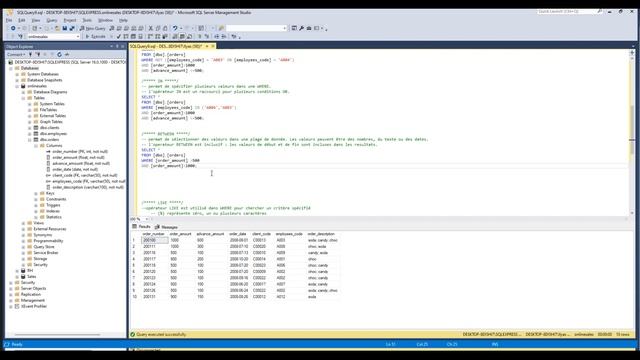Select the order_amount column in tree

coord(78,157)
